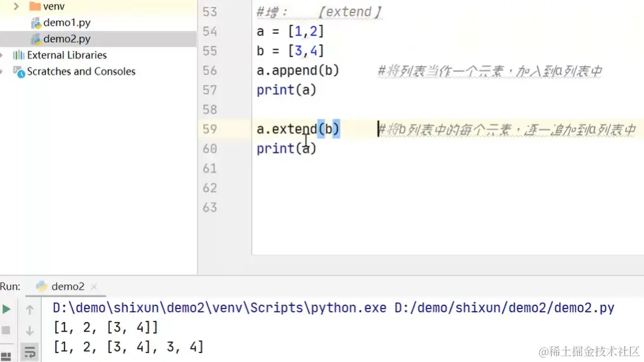This screenshot has width=644, height=362.
Task: Open demo2.py path link in console
Action: click(x=504, y=308)
